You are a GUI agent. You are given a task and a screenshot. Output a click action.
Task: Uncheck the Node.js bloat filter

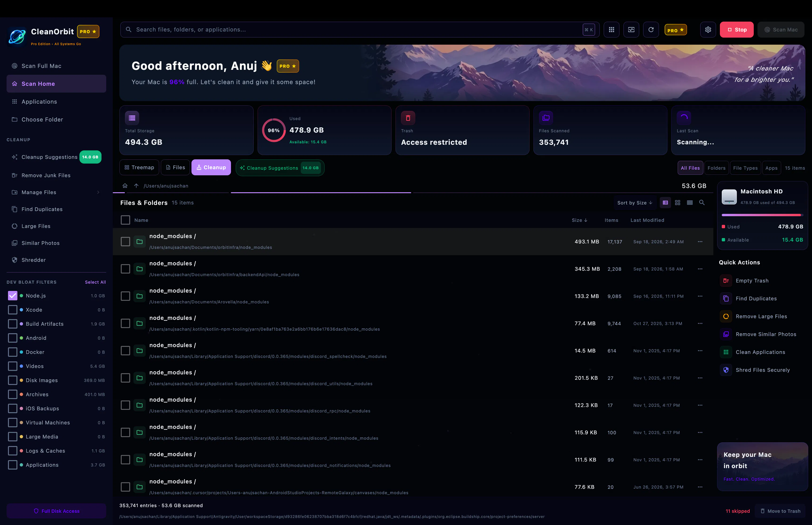(13, 296)
